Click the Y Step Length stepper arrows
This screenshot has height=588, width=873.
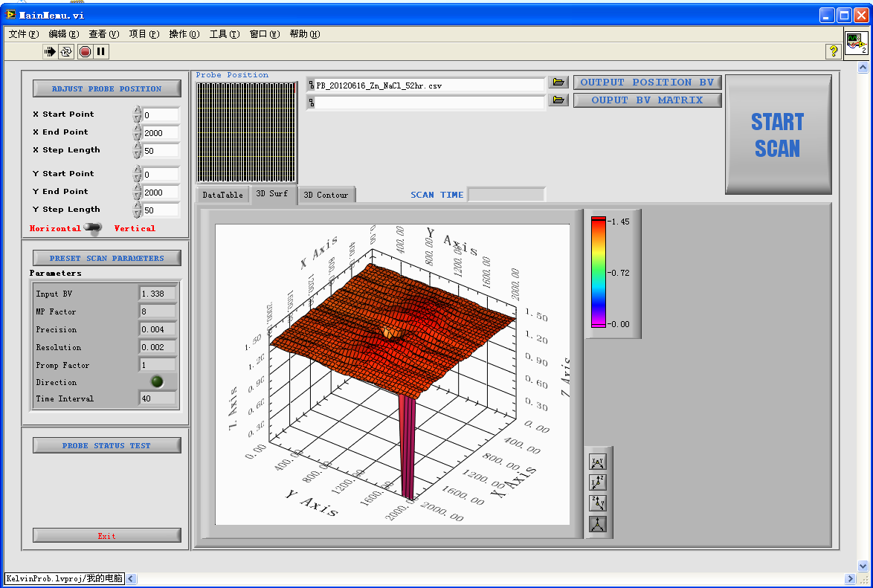[137, 210]
